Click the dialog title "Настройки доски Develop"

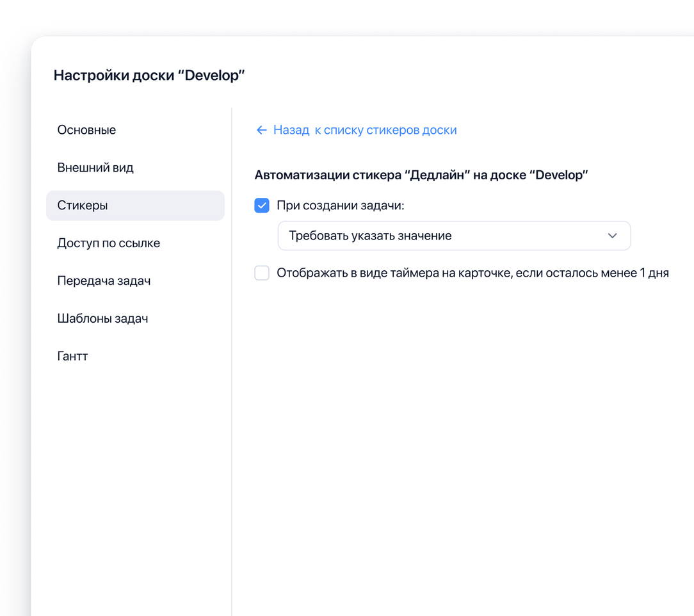pos(149,75)
